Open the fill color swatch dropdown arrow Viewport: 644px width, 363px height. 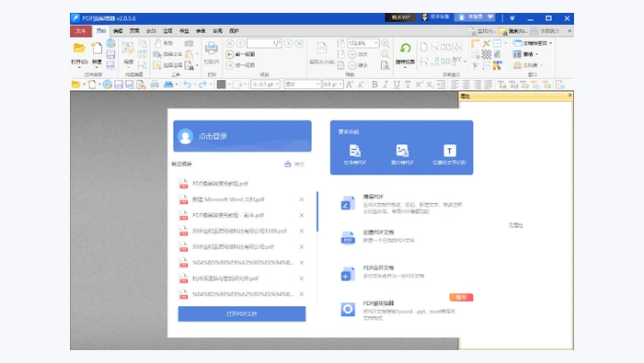tap(229, 85)
